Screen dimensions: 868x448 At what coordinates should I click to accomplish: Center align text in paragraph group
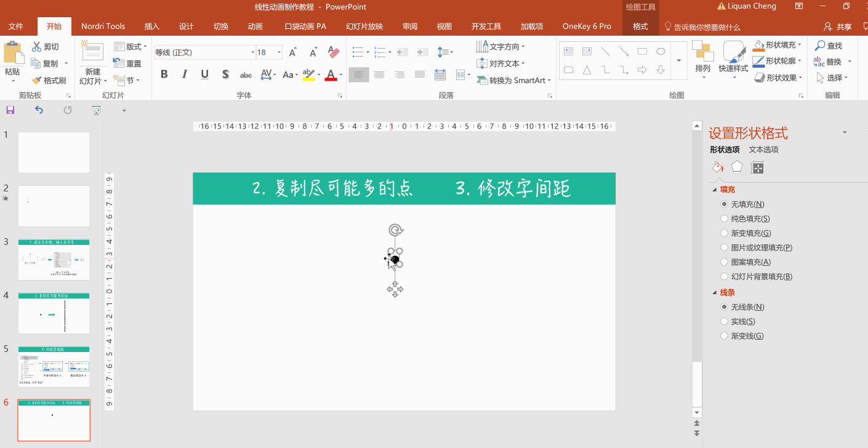point(379,74)
